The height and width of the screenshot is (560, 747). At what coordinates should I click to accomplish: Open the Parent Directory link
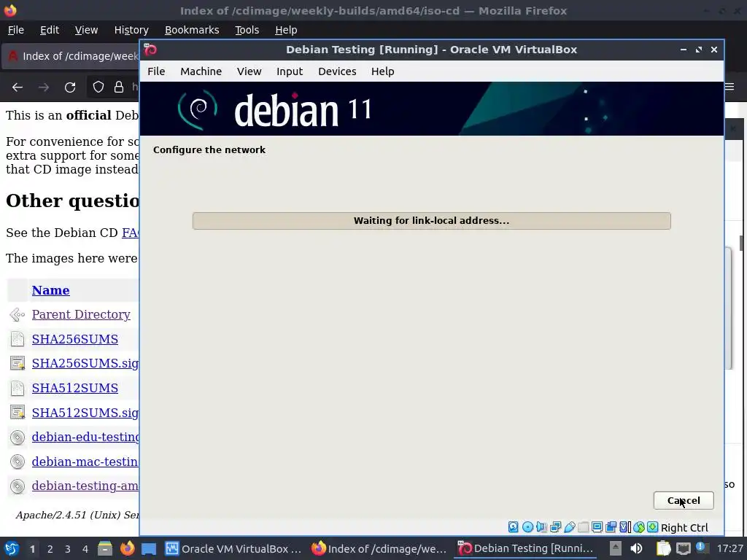[x=81, y=314]
